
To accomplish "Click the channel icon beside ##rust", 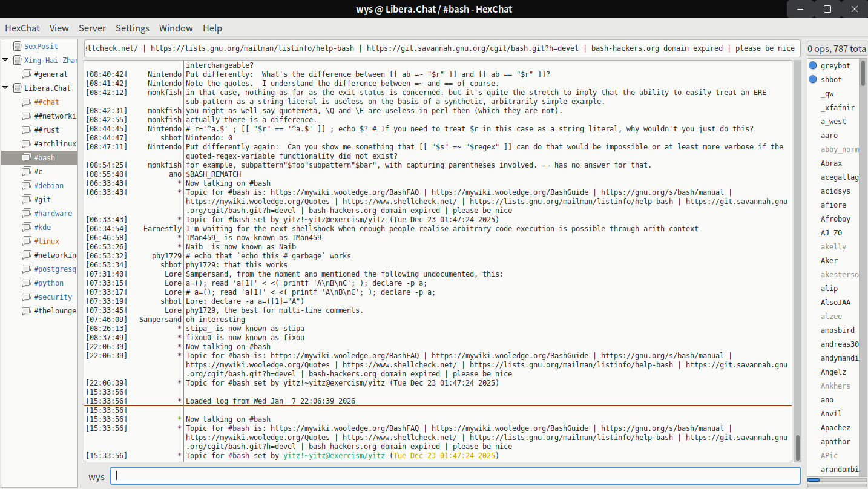I will point(26,130).
